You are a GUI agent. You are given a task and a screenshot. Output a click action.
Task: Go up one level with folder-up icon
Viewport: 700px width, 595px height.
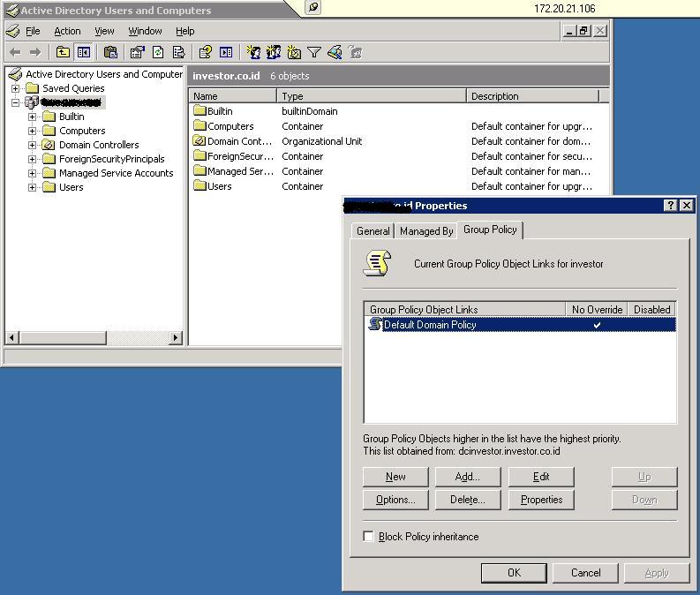63,53
